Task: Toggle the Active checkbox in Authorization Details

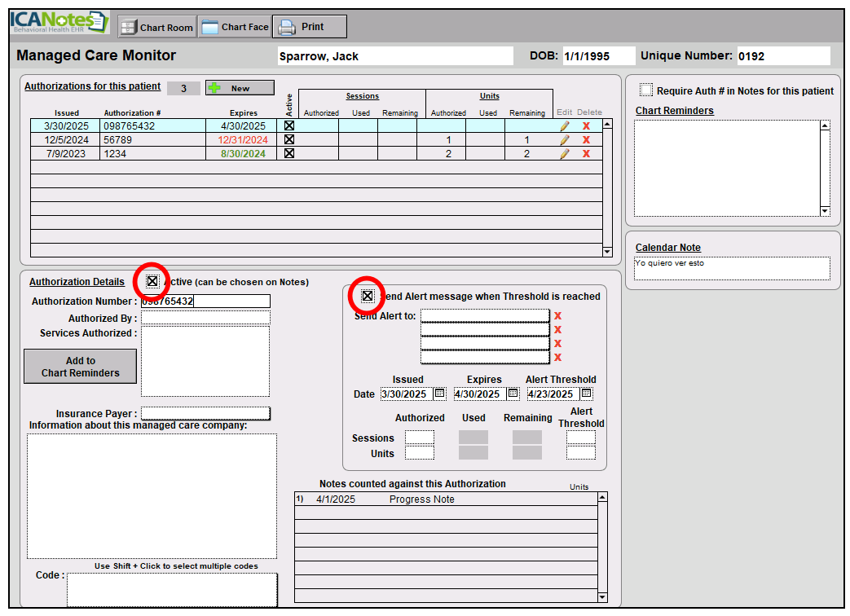Action: click(152, 281)
